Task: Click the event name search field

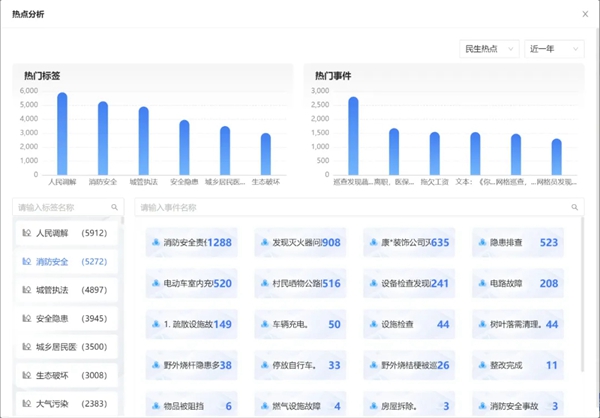Action: pyautogui.click(x=359, y=207)
